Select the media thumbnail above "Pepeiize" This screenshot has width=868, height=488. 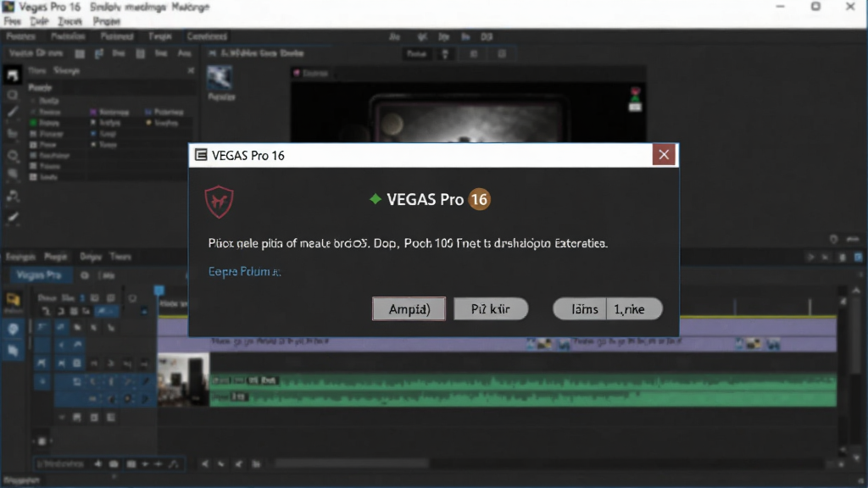[220, 77]
